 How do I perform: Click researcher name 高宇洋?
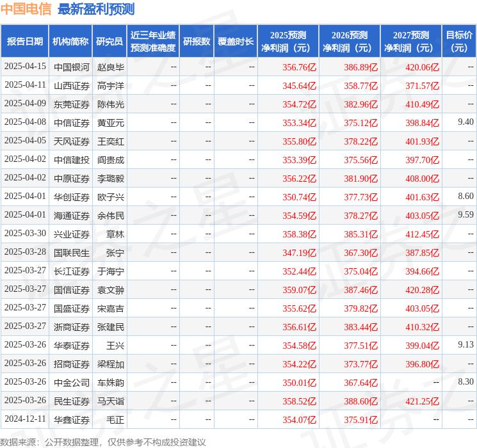[x=111, y=86]
